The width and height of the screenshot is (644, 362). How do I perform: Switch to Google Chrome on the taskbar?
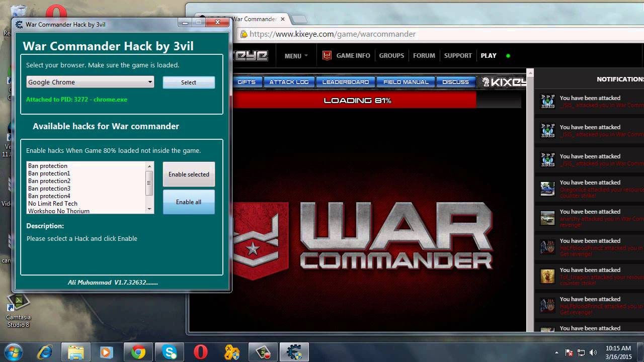pyautogui.click(x=138, y=352)
